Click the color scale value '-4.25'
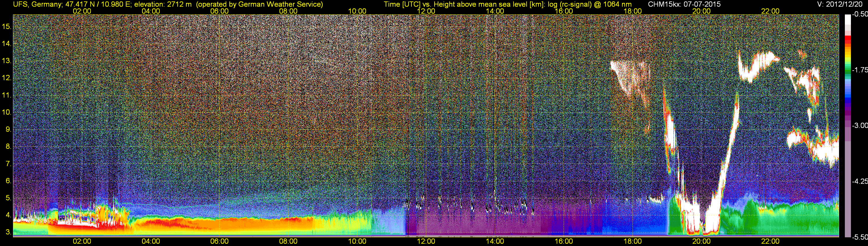This screenshot has height=246, width=868. point(860,181)
